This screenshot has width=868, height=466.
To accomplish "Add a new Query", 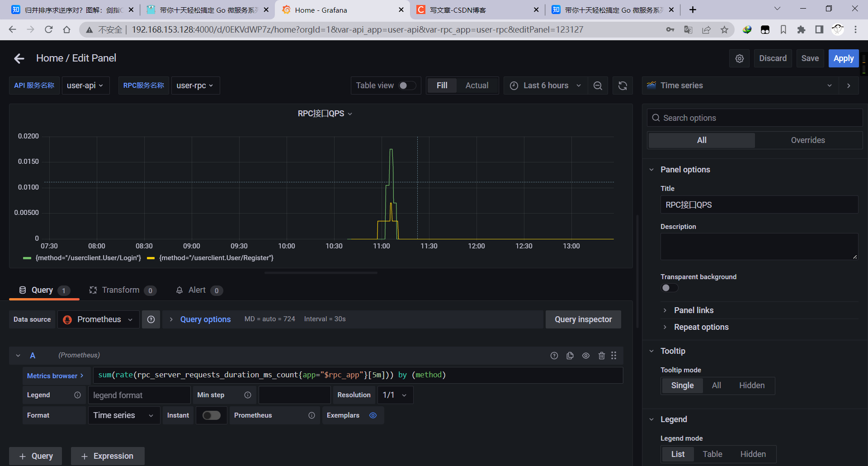I will (36, 456).
